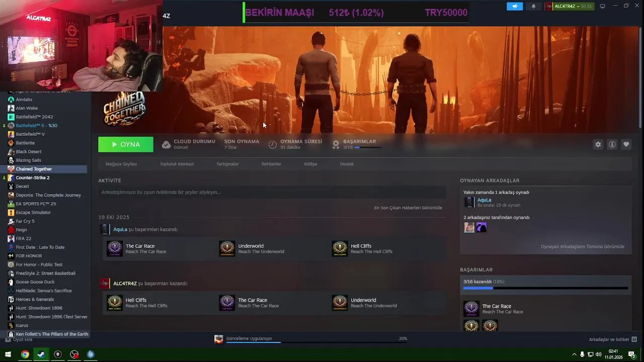This screenshot has height=362, width=644.
Task: Select Deceit in library list
Action: 22,186
